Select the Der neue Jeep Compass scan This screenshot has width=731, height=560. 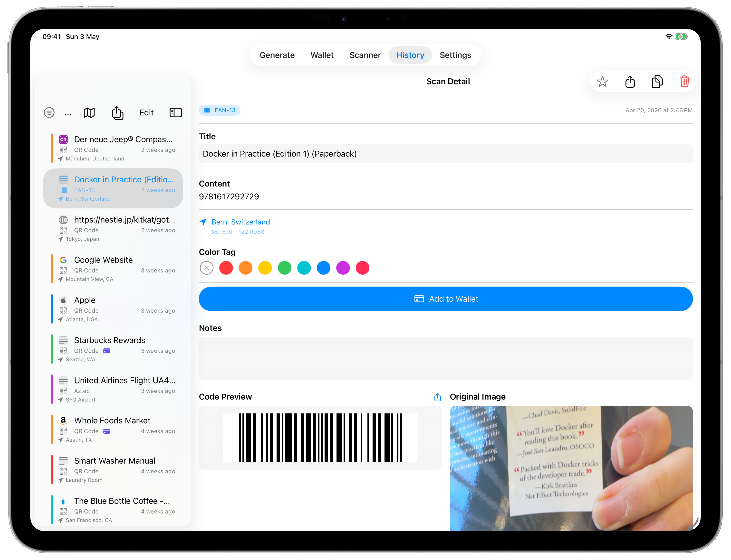coord(113,148)
